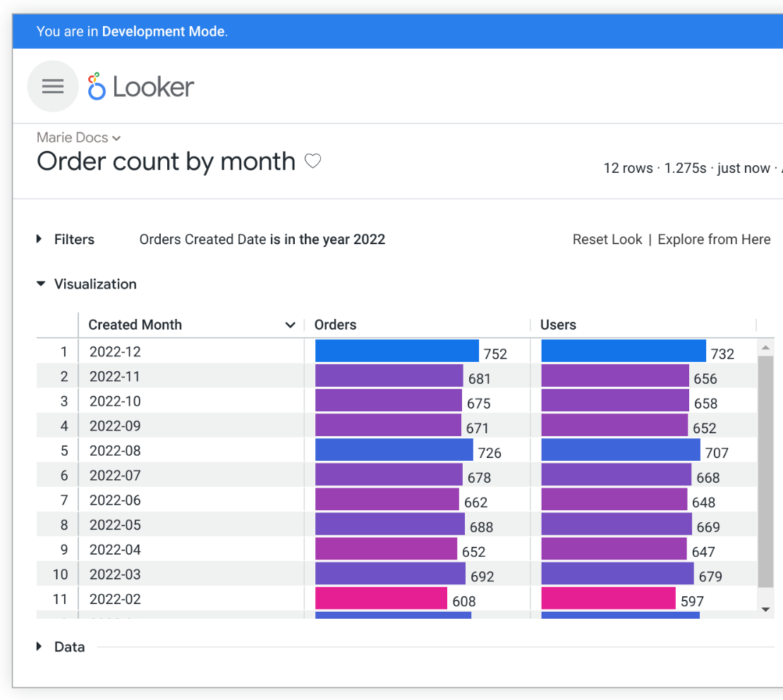Image resolution: width=783 pixels, height=700 pixels.
Task: Favorite the Look with the heart icon
Action: click(312, 161)
